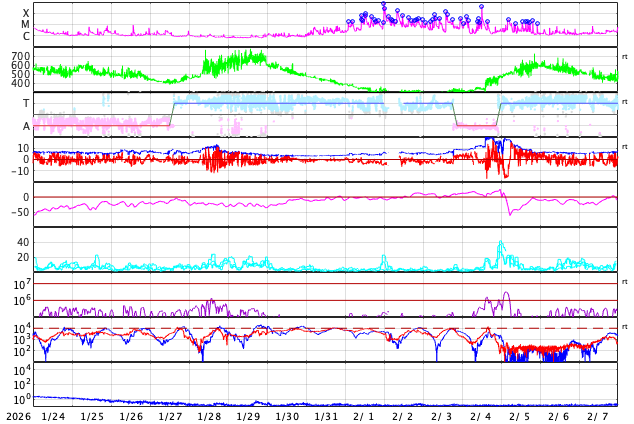Select the M flare class axis label
This screenshot has height=424, width=634.
[x=26, y=25]
